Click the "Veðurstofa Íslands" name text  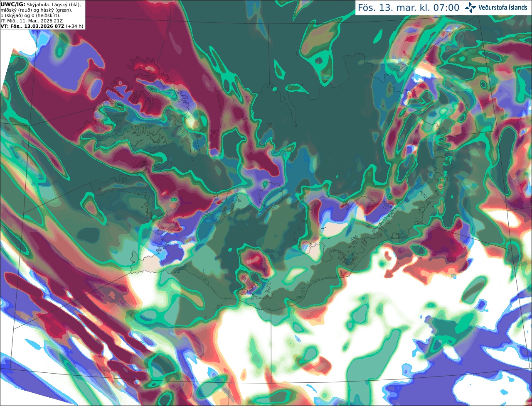502,7
